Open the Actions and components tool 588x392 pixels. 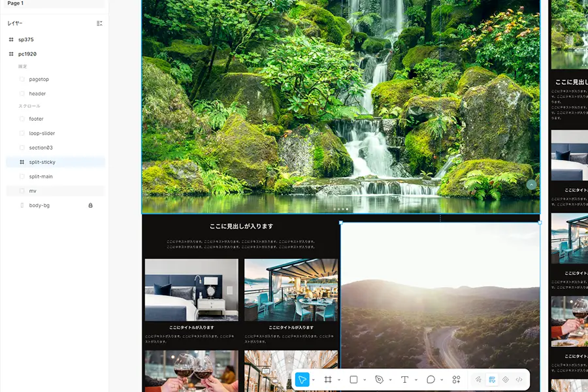click(456, 380)
